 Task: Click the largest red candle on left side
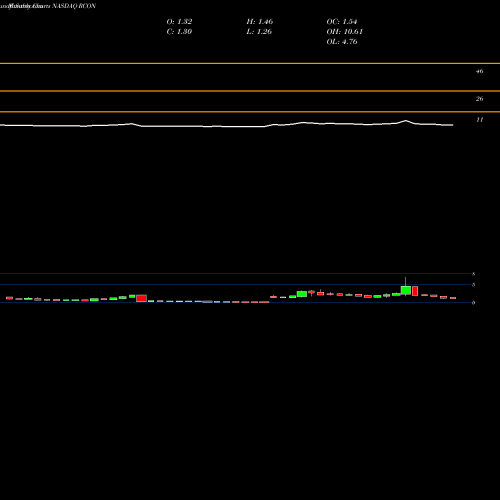[x=141, y=298]
